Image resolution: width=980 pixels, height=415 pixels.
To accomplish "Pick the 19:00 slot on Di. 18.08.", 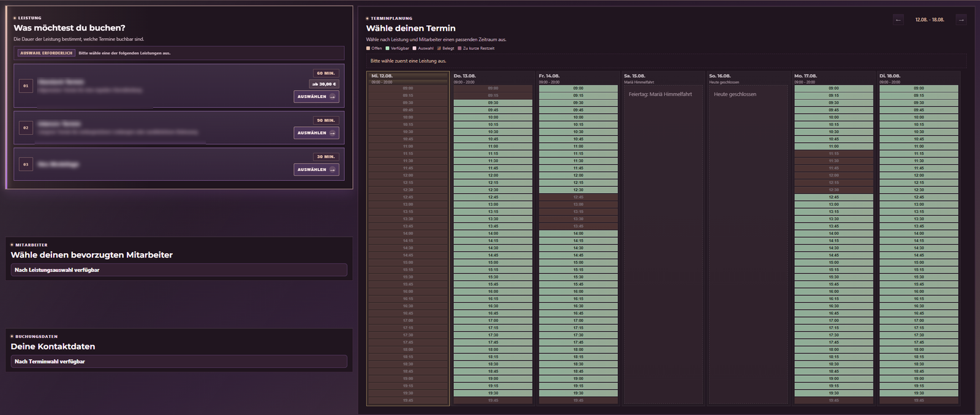I will click(x=919, y=379).
